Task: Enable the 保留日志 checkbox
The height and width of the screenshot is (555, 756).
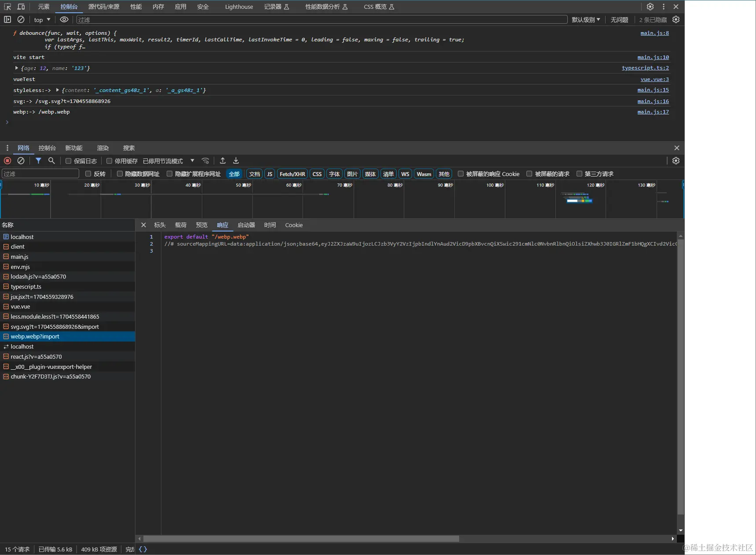Action: point(68,161)
